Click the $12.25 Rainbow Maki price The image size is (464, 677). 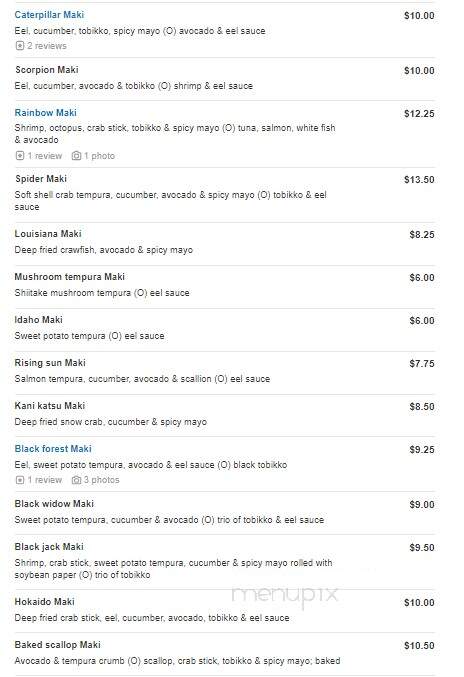click(x=419, y=114)
